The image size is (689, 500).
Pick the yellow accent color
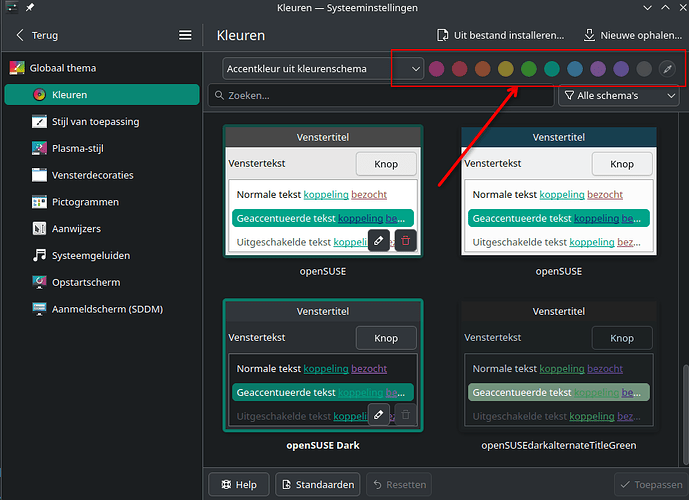tap(506, 69)
